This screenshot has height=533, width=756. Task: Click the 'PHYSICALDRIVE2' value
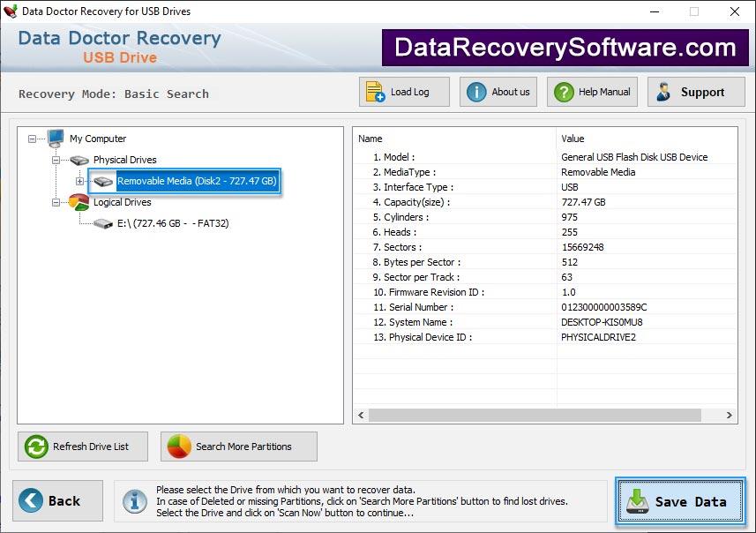click(x=598, y=337)
